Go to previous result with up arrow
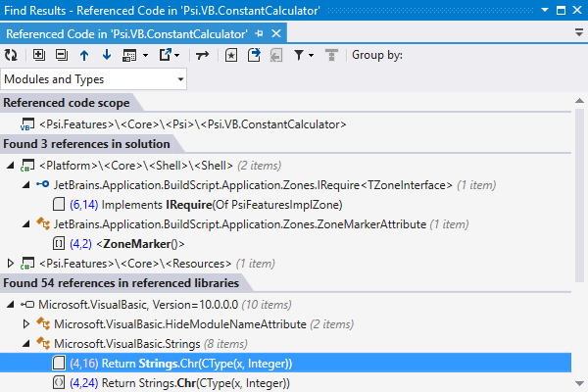588x392 pixels. tap(84, 56)
